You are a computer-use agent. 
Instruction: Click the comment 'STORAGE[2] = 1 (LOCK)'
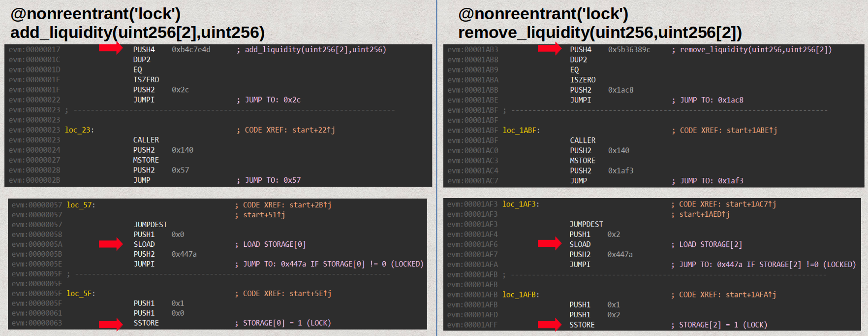tap(723, 325)
